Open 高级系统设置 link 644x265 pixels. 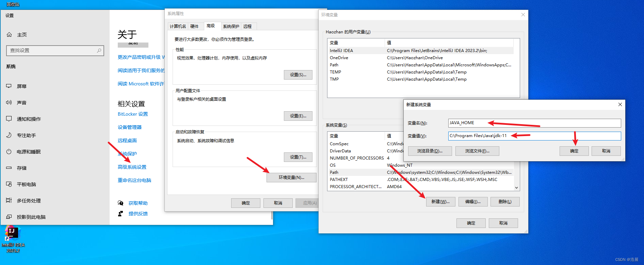point(132,167)
